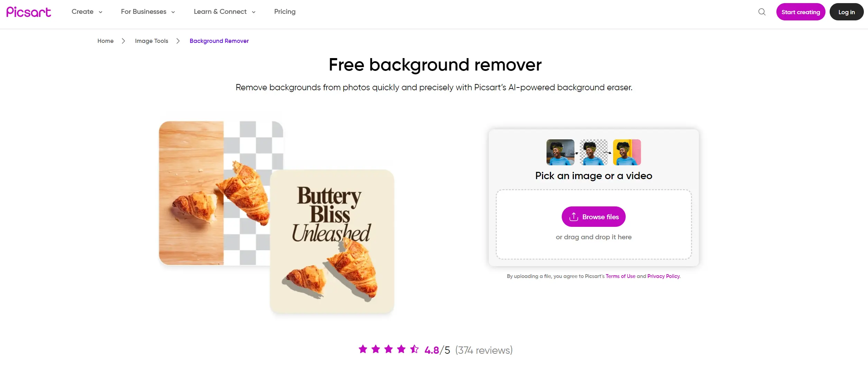Click the croissant background removal thumbnail
868x389 pixels.
tap(220, 193)
